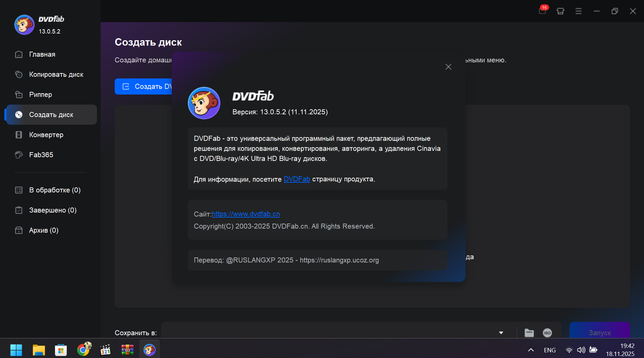Show hidden system tray icons
Image resolution: width=644 pixels, height=358 pixels.
[531, 350]
